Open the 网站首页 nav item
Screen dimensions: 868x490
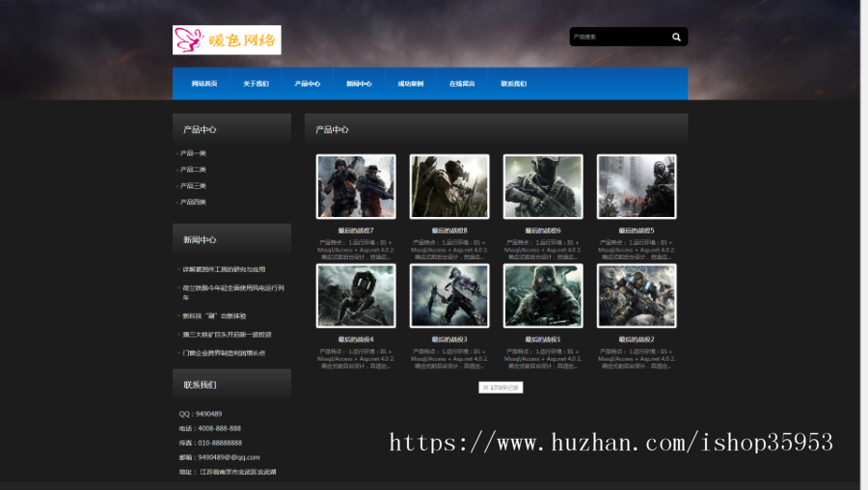click(x=204, y=84)
